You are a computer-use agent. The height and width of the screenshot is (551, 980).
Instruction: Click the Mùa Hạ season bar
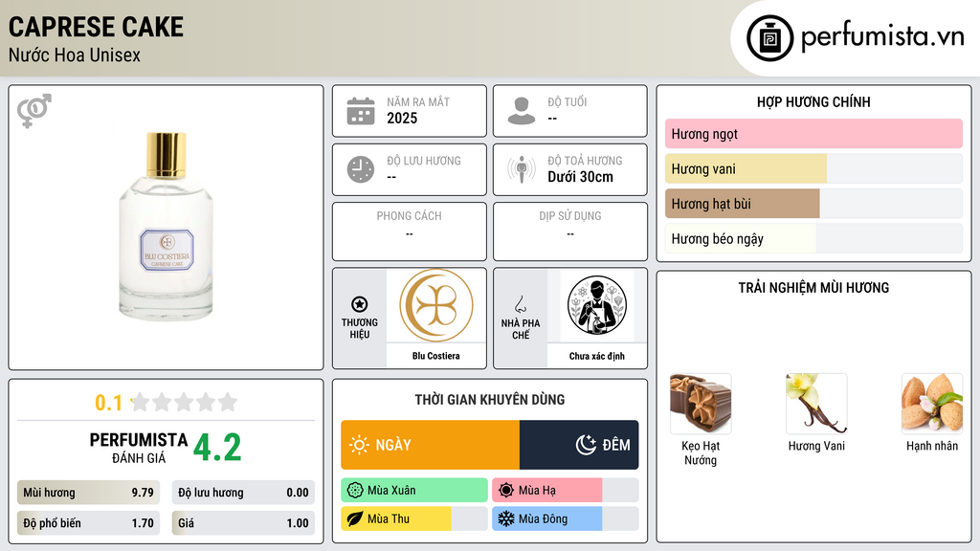click(x=566, y=491)
